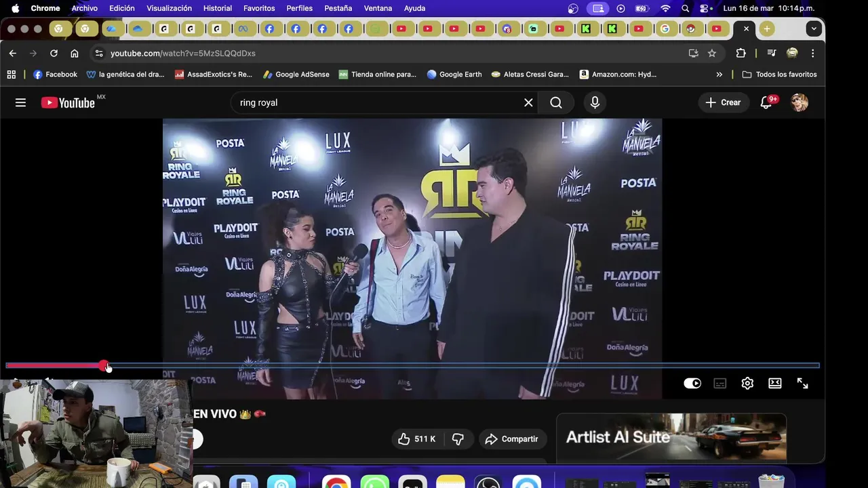
Task: Enter fullscreen mode in player
Action: tap(802, 383)
